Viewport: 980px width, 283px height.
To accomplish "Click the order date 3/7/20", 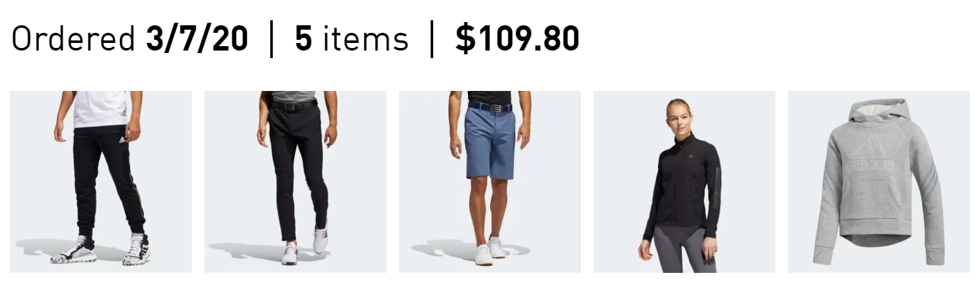I will (196, 39).
